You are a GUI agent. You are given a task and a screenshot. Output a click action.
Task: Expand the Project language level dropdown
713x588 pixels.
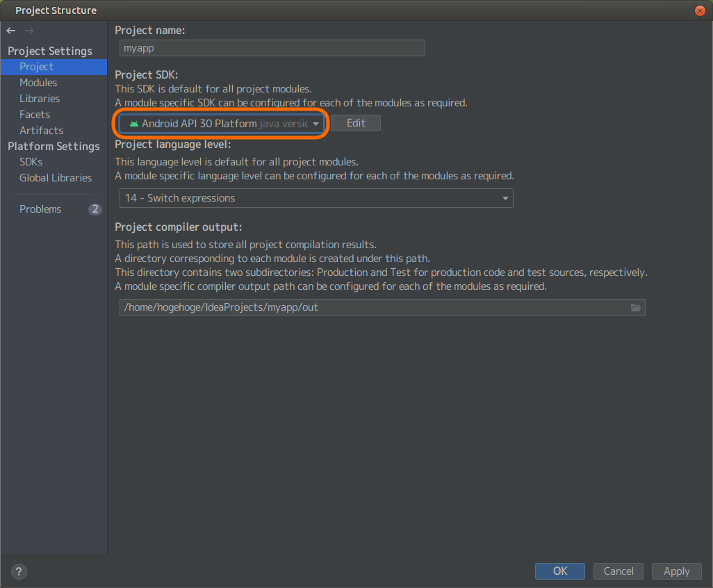[x=316, y=198]
